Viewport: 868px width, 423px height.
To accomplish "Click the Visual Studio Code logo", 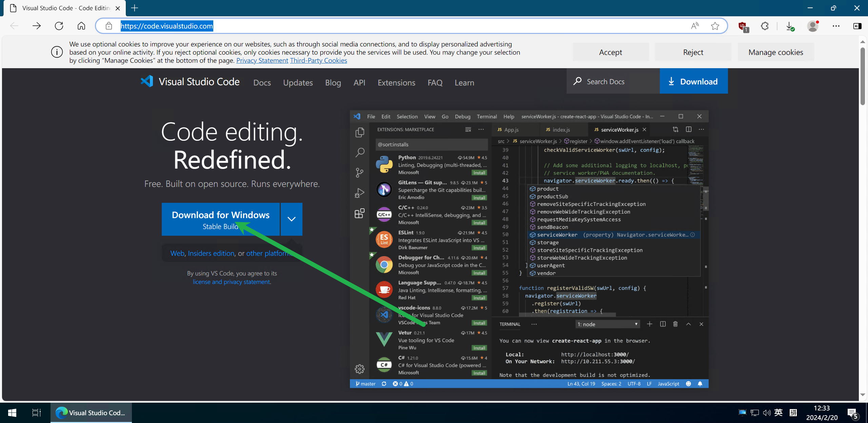I will click(x=190, y=81).
